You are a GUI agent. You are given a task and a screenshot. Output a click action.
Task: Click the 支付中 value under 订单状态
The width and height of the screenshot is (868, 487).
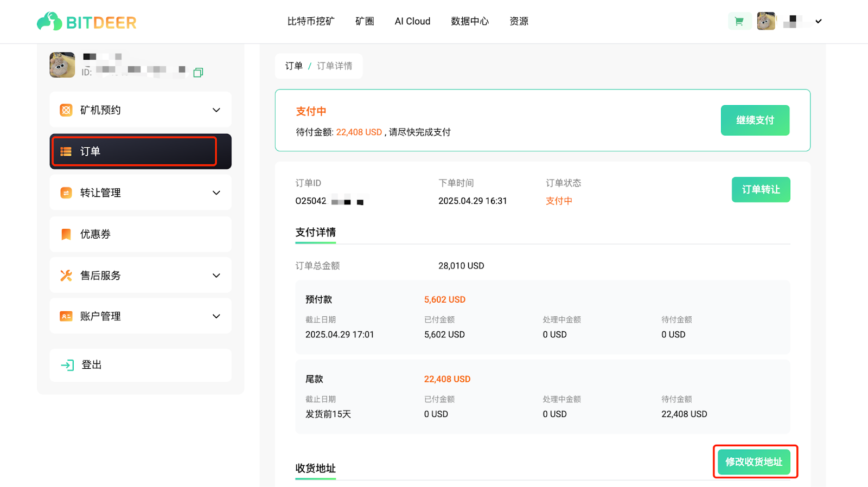559,201
